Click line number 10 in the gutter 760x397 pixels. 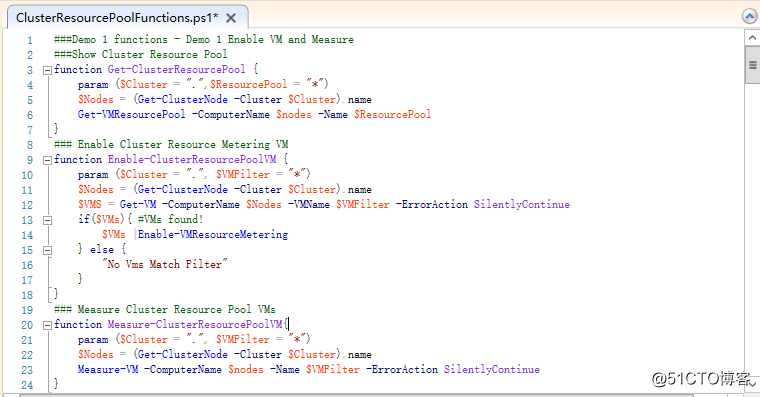coord(27,175)
